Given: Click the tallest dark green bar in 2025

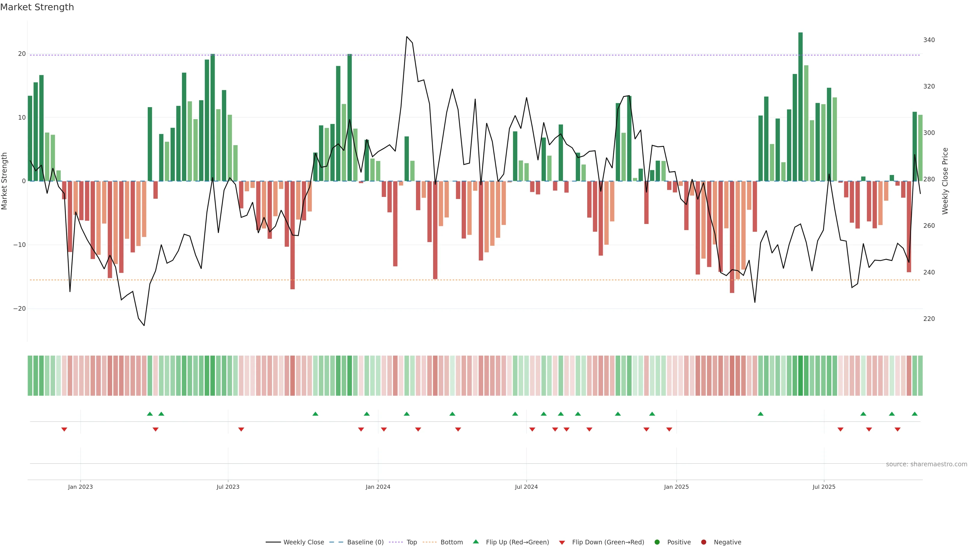Looking at the screenshot, I should [x=800, y=106].
